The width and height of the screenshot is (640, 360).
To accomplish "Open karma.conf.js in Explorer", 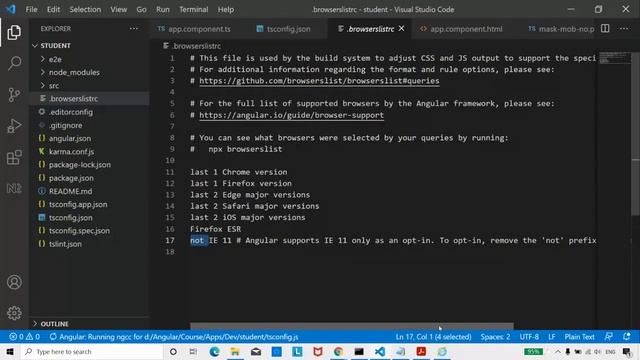I will [x=71, y=151].
